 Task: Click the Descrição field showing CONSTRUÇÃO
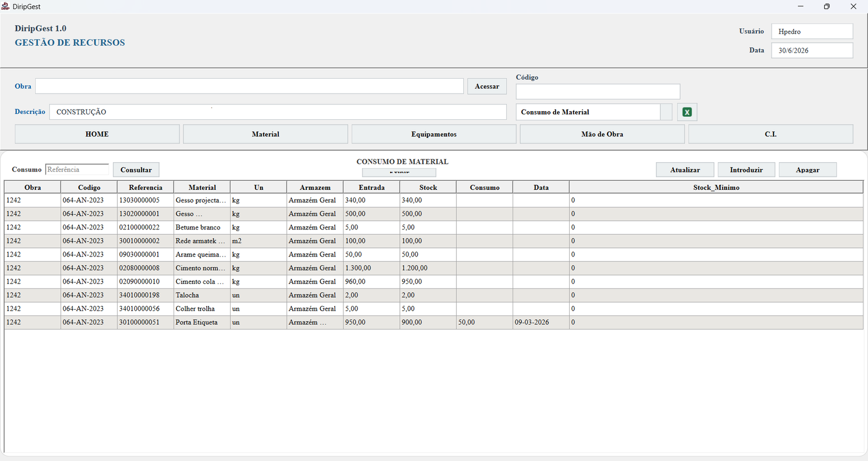tap(278, 112)
